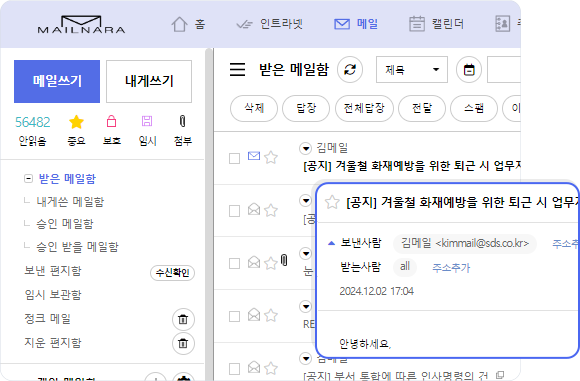Click the 내게쓰기 button

[149, 81]
